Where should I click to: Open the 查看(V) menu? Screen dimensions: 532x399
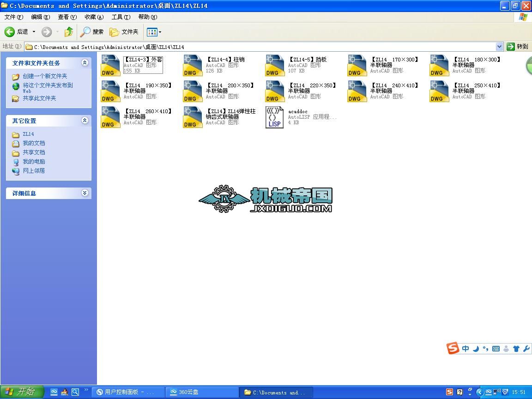(67, 17)
